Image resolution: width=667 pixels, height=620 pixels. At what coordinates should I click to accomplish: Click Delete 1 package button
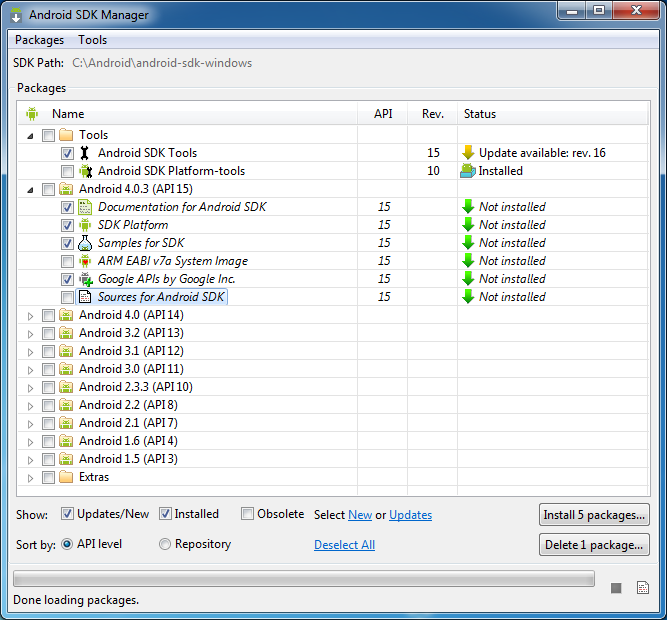(x=594, y=545)
